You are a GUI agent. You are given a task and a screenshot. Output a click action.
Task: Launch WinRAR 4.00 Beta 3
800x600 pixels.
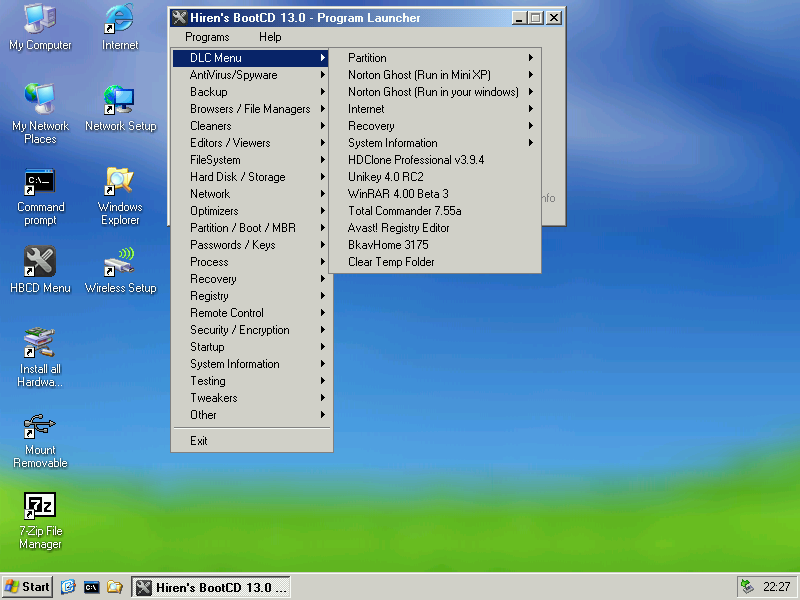[x=435, y=194]
